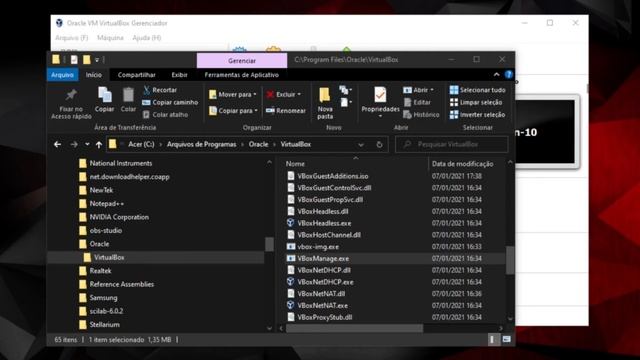The width and height of the screenshot is (640, 360).
Task: Click the Colar clipboard icon
Action: (x=128, y=95)
